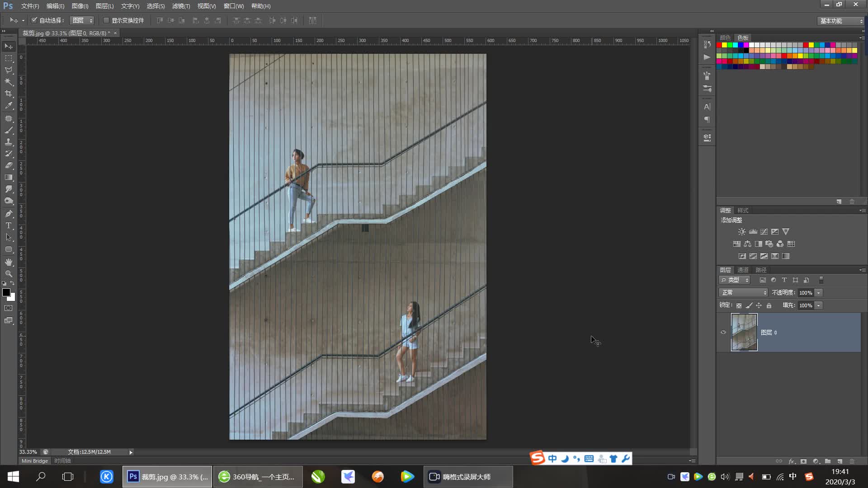Select the Magic Wand tool

click(9, 82)
